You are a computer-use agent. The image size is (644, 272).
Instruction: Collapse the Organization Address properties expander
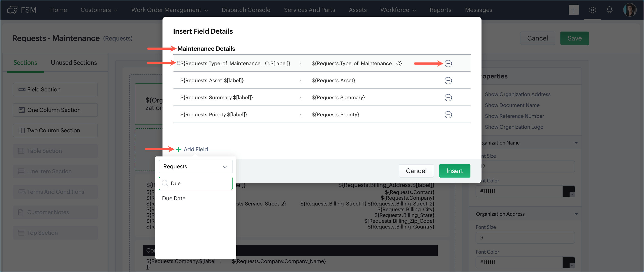click(x=576, y=214)
